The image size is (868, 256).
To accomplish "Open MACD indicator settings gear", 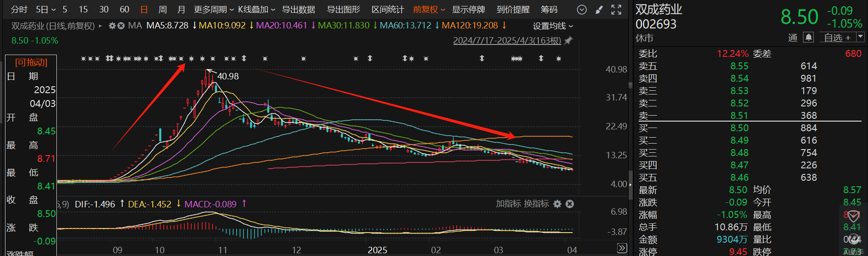I will (x=557, y=204).
